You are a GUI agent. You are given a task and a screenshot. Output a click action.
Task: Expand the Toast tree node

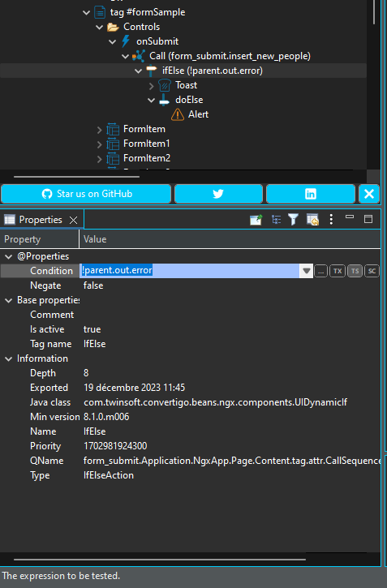click(151, 86)
